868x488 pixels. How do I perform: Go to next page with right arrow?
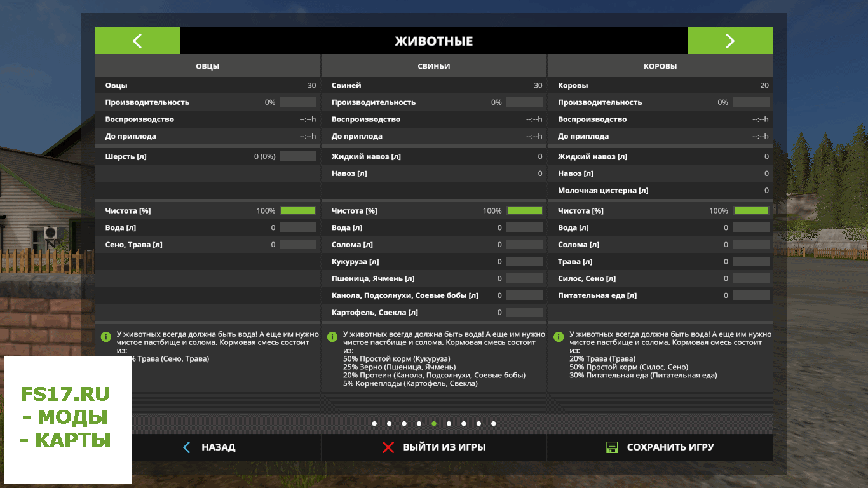pyautogui.click(x=730, y=41)
